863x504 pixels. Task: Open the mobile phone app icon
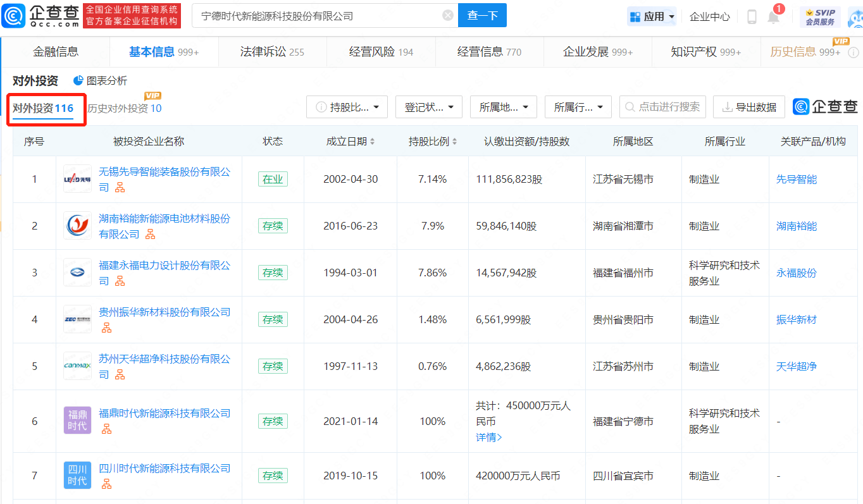coord(752,16)
